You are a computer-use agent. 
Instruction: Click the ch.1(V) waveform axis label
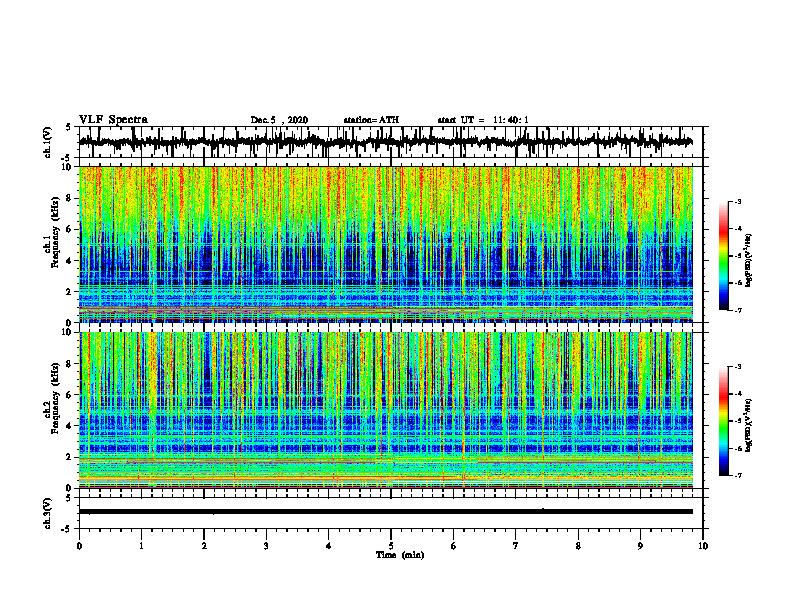(x=48, y=142)
